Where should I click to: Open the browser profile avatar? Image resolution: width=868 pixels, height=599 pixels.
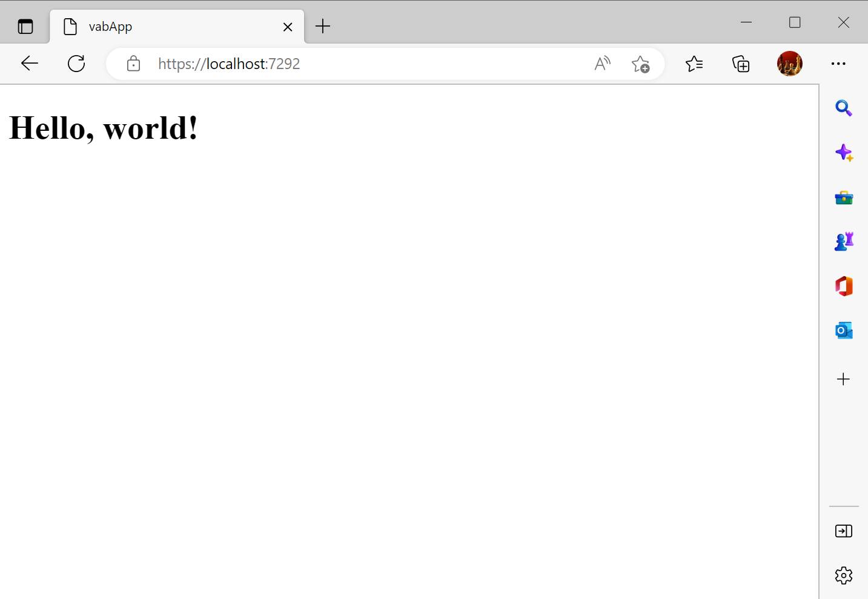[x=790, y=64]
